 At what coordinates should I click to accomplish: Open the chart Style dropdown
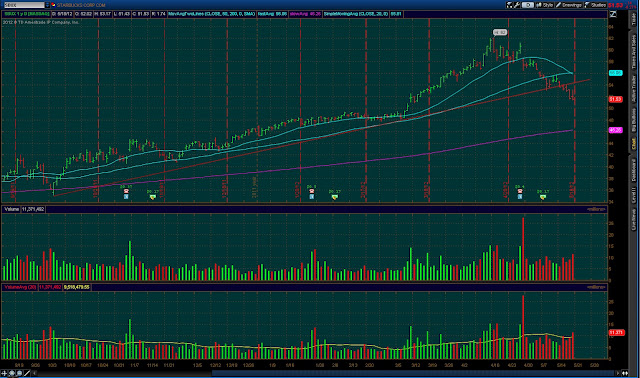545,5
